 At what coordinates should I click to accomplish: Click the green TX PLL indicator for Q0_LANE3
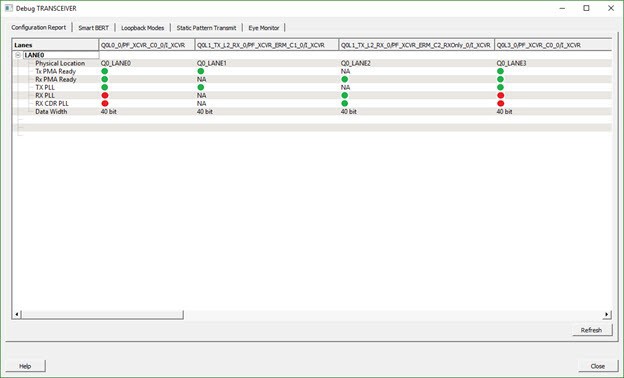point(501,87)
